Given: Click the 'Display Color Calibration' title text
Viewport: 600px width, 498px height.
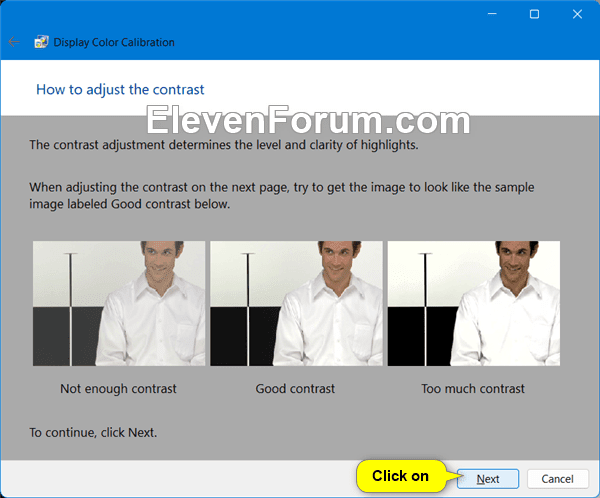Looking at the screenshot, I should pos(114,42).
